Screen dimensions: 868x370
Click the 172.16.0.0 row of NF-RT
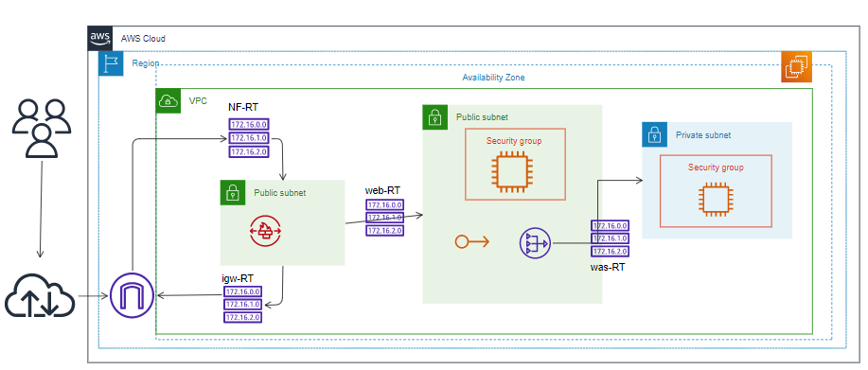coord(249,125)
